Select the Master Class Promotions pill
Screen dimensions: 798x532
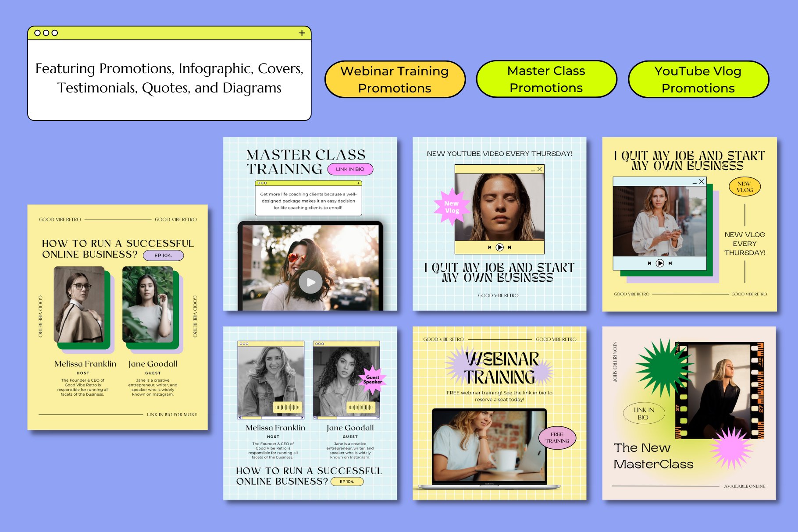coord(546,79)
